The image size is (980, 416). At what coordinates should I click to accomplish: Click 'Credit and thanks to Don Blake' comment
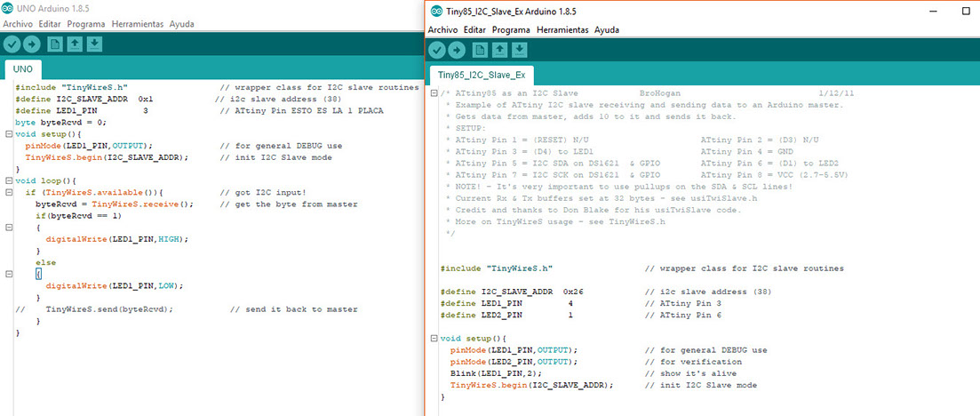(598, 210)
